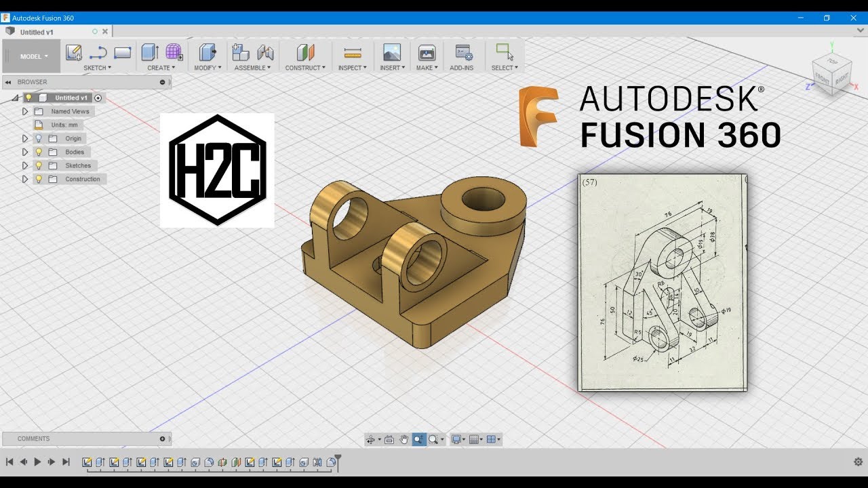This screenshot has width=868, height=488.
Task: Click the Viewports layout icon
Action: coord(492,439)
